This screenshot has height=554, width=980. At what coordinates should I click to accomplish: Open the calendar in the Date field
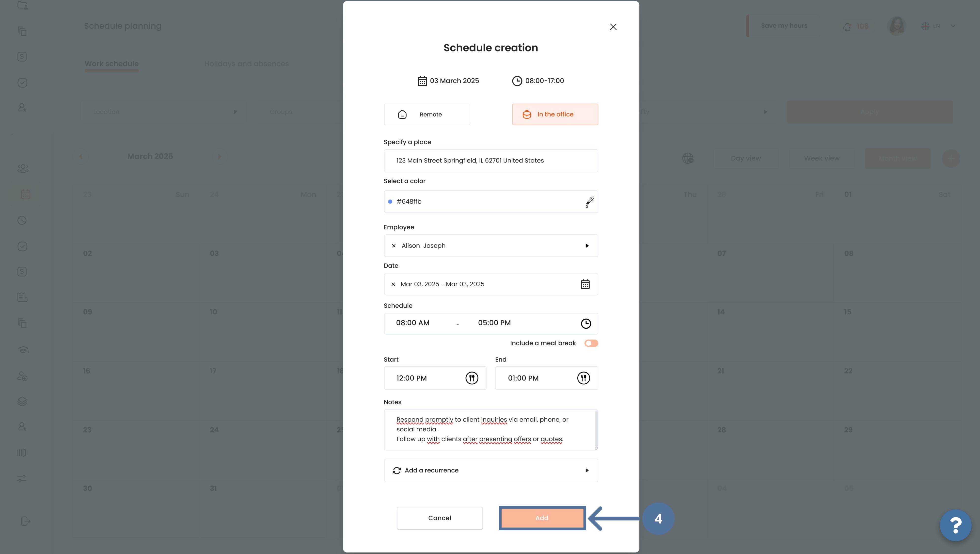[x=585, y=284]
